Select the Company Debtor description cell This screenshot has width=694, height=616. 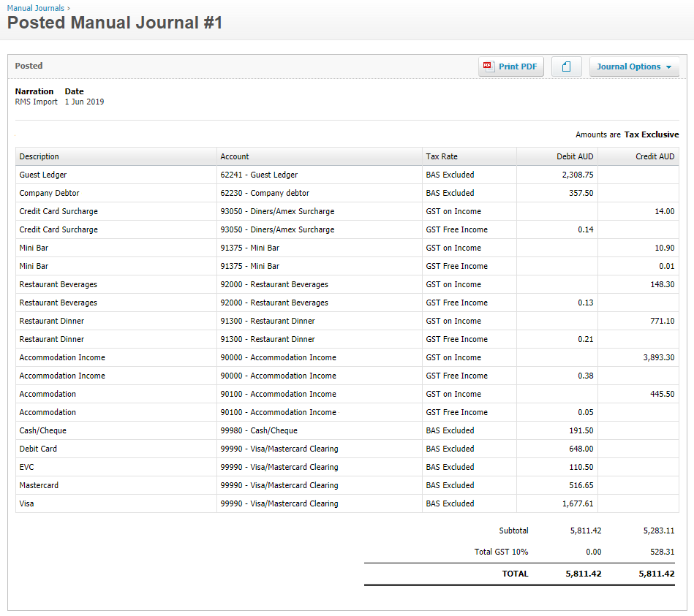click(x=116, y=193)
